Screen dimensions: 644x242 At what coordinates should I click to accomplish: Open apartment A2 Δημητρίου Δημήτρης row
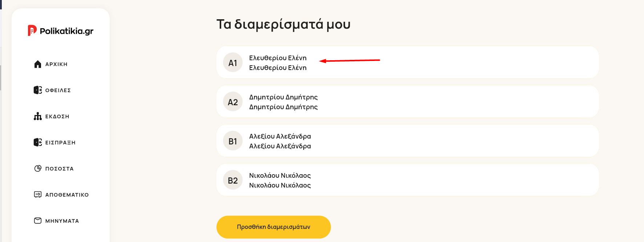[408, 102]
